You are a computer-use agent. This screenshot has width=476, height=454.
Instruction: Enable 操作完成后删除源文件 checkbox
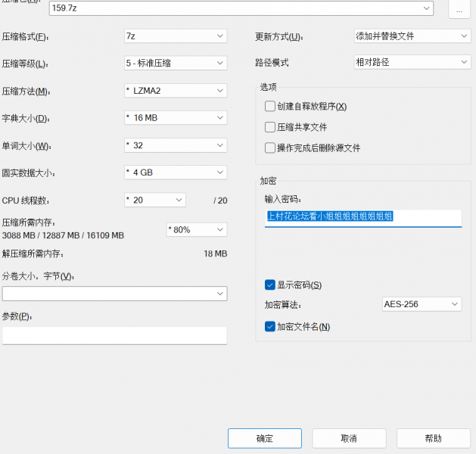coord(270,148)
